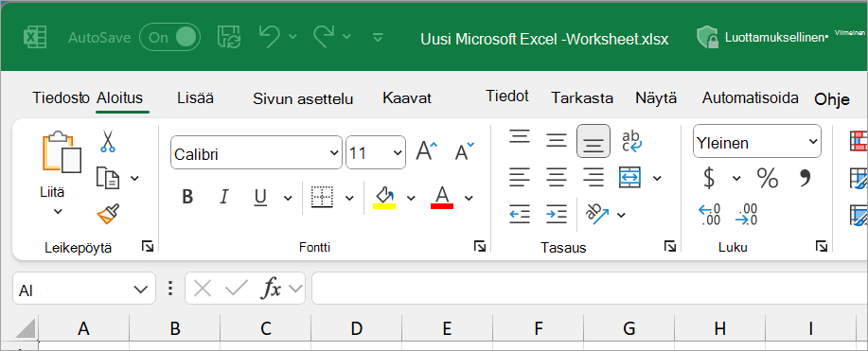The width and height of the screenshot is (868, 351).
Task: Open the Underline style dropdown
Action: pos(288,198)
